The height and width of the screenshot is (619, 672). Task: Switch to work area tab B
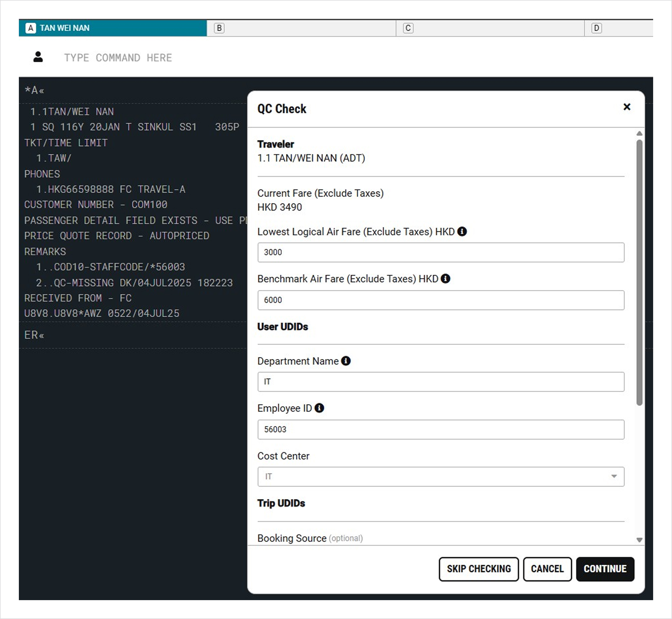(x=301, y=28)
